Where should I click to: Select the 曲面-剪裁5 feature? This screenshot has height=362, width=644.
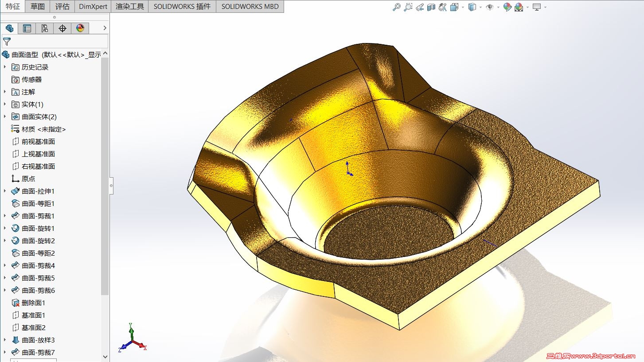point(33,278)
